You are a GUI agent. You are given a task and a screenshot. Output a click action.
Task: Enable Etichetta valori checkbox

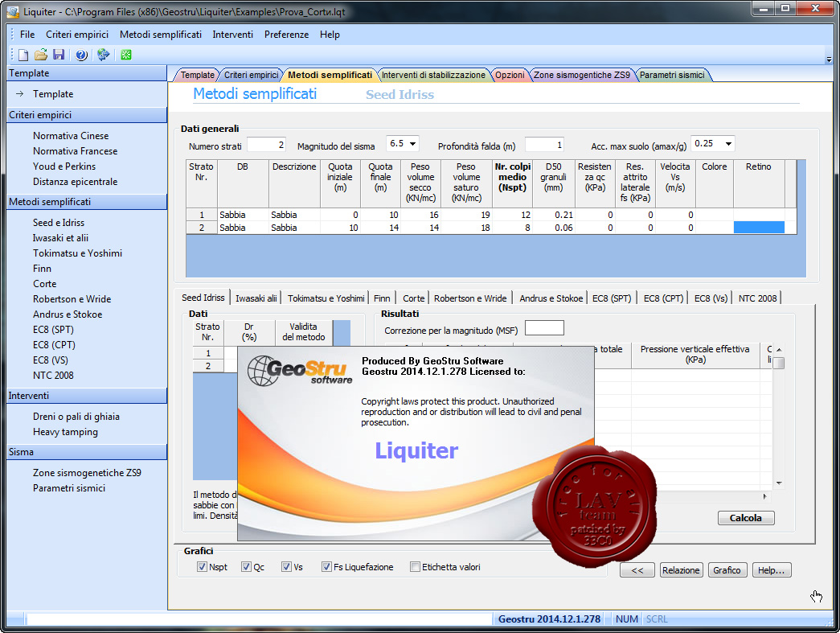(x=415, y=566)
